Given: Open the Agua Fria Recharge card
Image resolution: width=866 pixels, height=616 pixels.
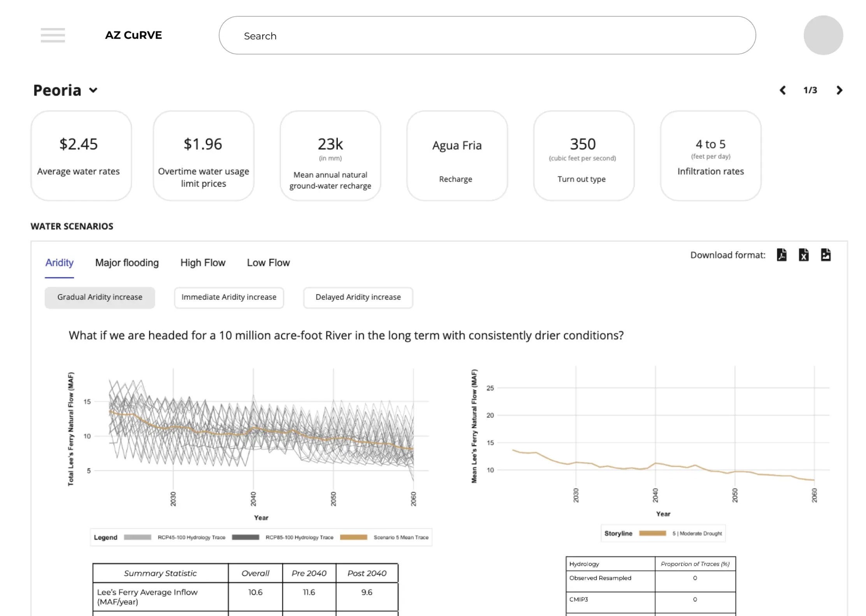Looking at the screenshot, I should point(457,156).
